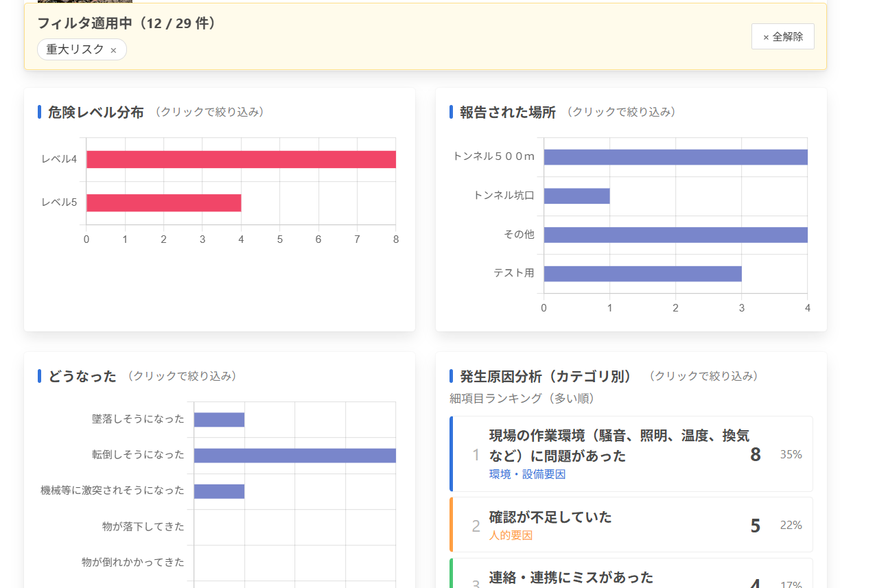
Task: Click the レベル4 bar in danger chart
Action: tap(241, 159)
